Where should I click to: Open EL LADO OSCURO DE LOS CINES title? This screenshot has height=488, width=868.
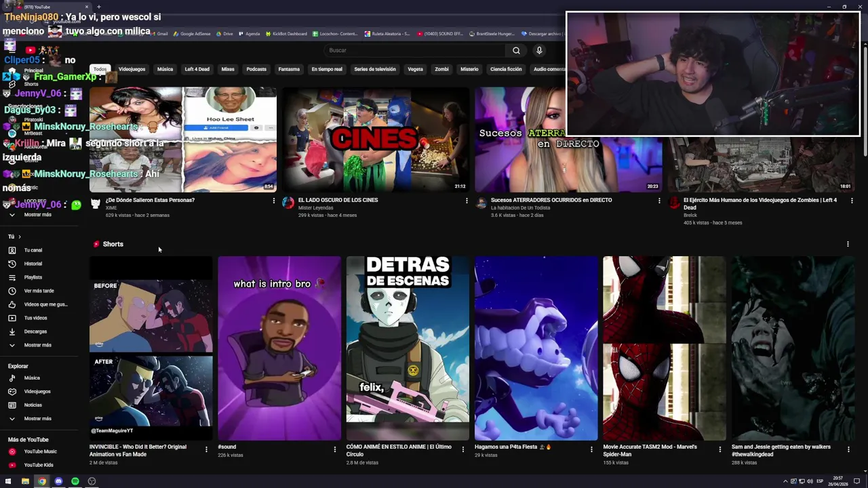(338, 200)
